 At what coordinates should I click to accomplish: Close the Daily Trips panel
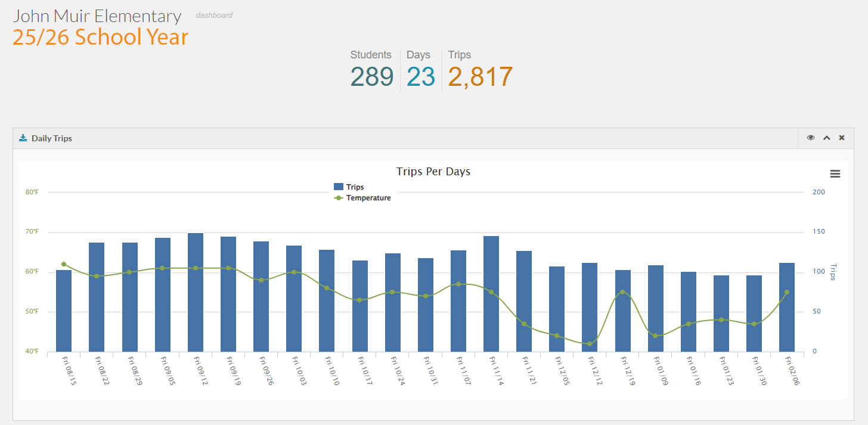[x=842, y=138]
